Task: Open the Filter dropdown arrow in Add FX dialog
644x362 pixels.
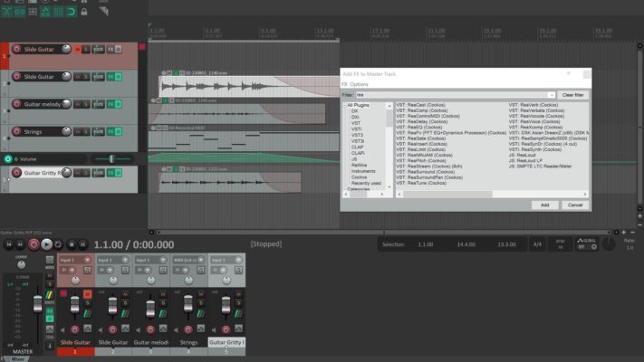Action: point(552,95)
